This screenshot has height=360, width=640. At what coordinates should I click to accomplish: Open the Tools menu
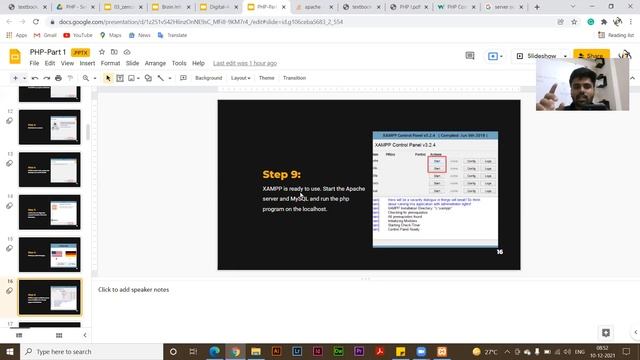(x=179, y=63)
